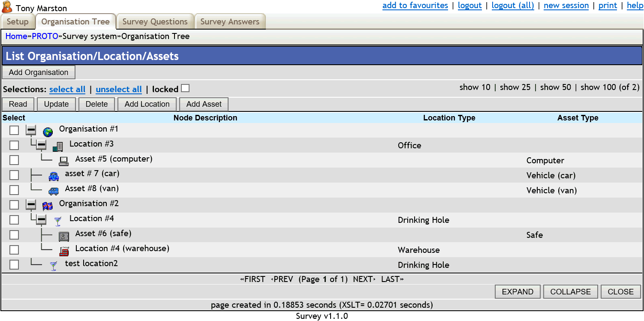The width and height of the screenshot is (644, 321).
Task: Collapse the Organisation #2 branch
Action: (x=30, y=204)
